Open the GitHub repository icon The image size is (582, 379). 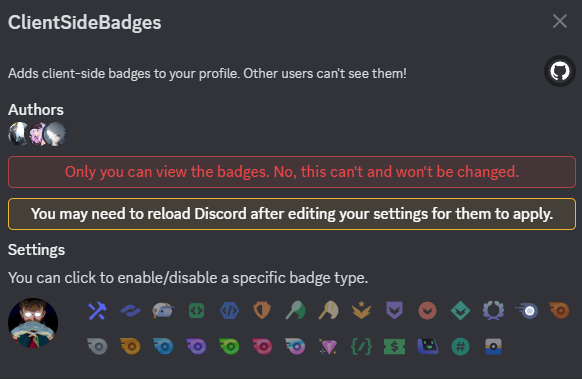tap(560, 71)
